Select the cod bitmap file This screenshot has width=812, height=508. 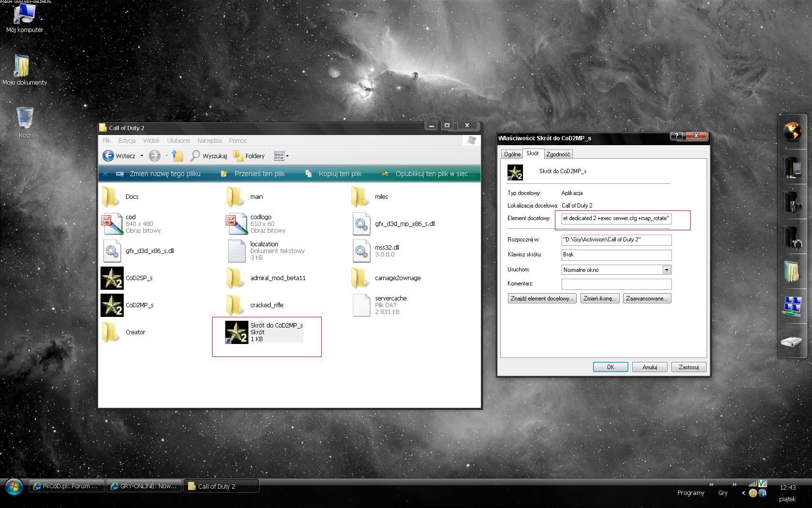coord(131,224)
